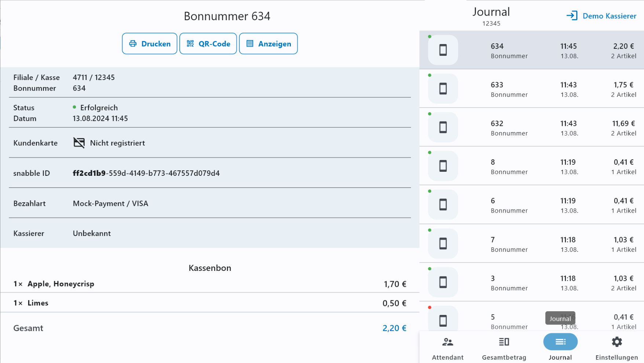Click the Drucken print button
Viewport: 644px width, 363px height.
[150, 44]
